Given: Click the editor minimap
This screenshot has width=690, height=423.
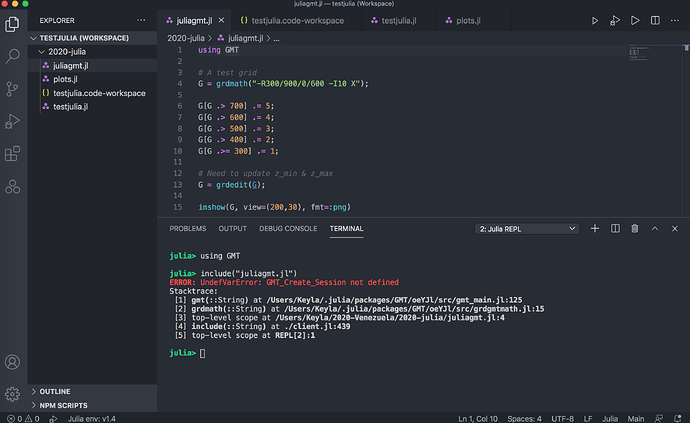Looking at the screenshot, I should click(x=654, y=53).
